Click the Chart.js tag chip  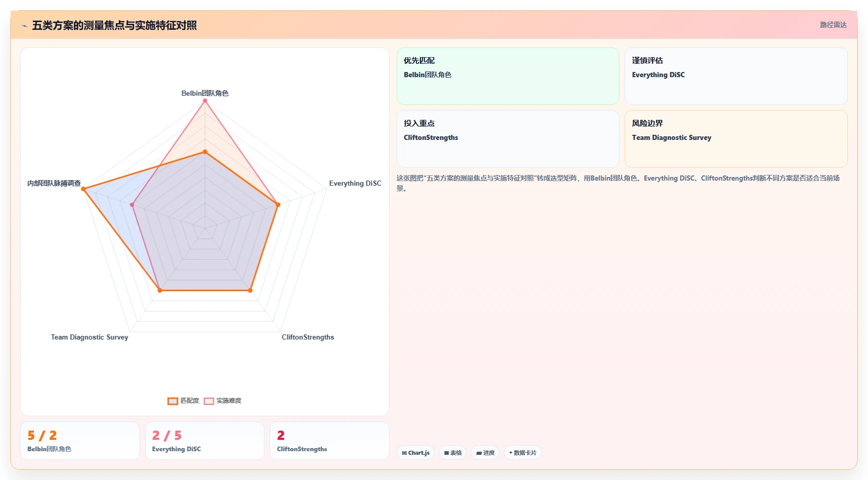(416, 453)
